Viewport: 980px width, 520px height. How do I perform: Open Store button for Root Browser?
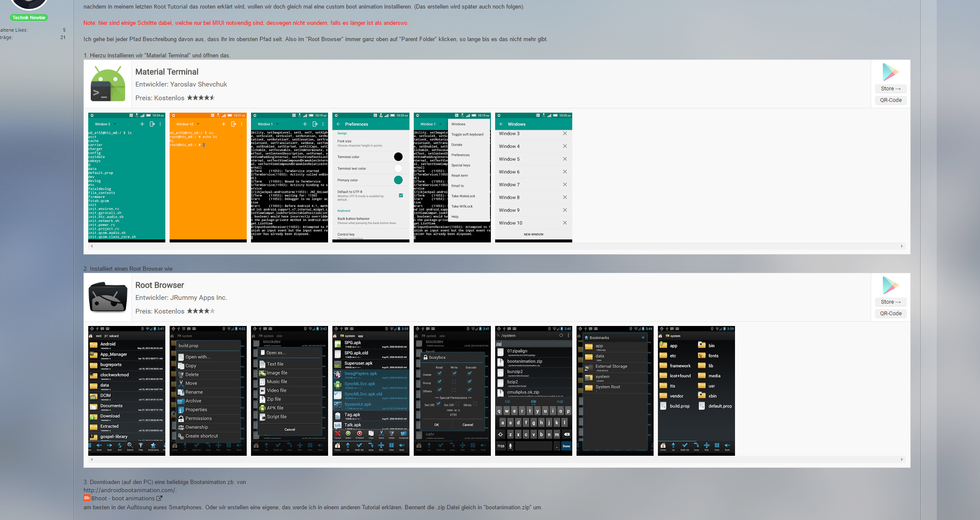coord(890,302)
